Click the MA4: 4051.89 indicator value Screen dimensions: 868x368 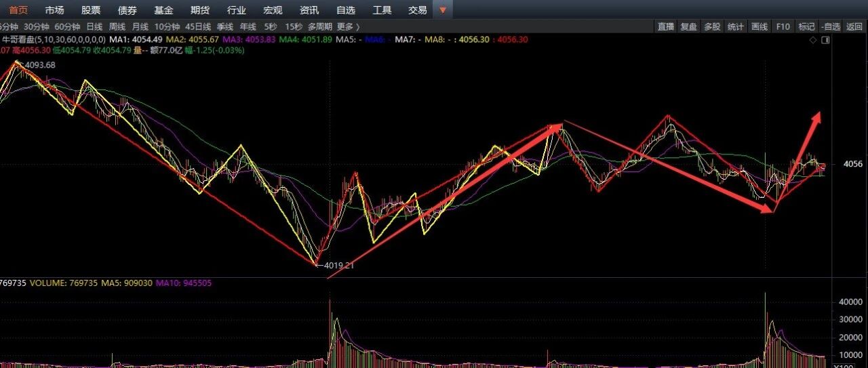click(x=307, y=40)
